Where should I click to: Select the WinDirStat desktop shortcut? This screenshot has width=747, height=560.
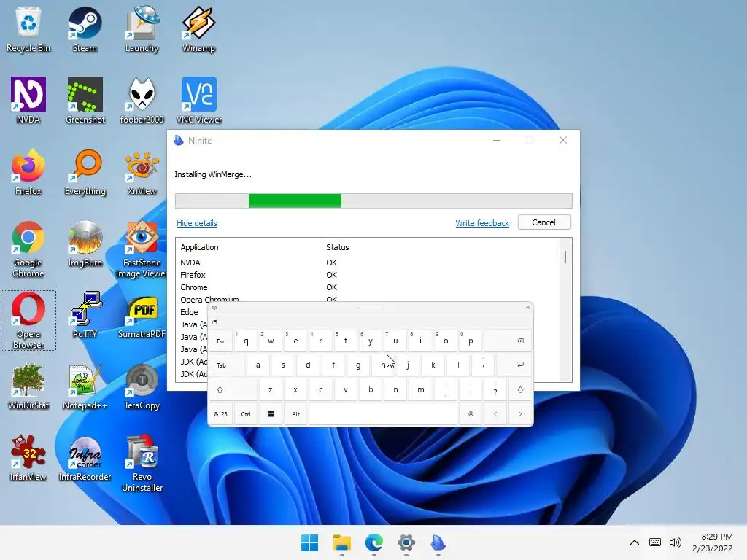pos(28,386)
